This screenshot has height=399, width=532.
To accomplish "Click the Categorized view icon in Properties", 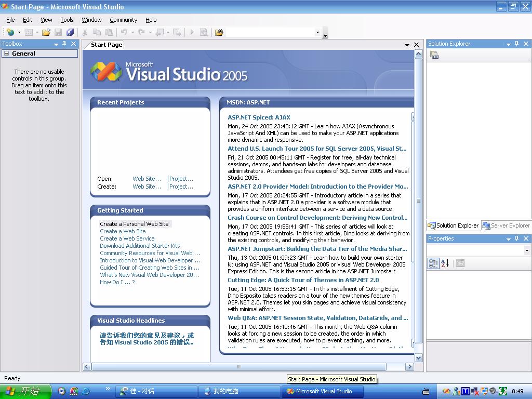I will (x=433, y=263).
